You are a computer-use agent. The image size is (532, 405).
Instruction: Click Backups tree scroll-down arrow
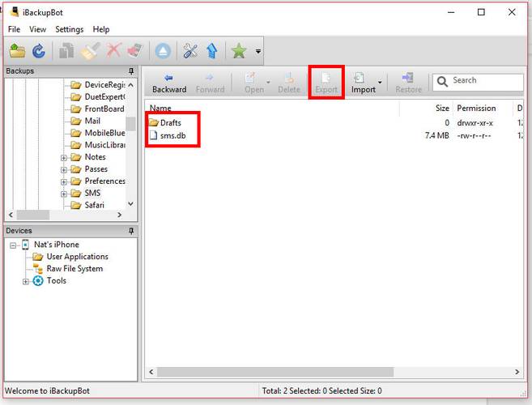click(130, 204)
